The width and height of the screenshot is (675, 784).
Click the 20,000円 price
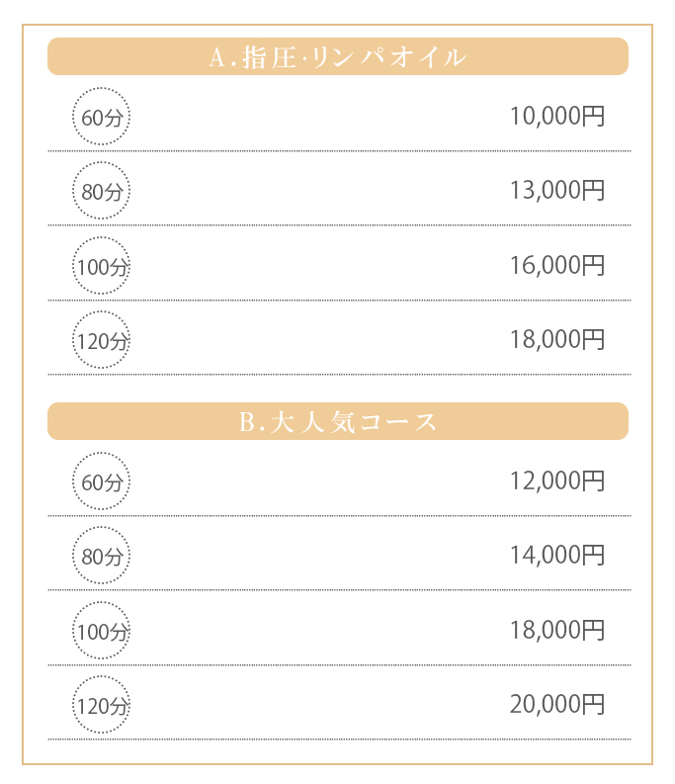tap(556, 705)
